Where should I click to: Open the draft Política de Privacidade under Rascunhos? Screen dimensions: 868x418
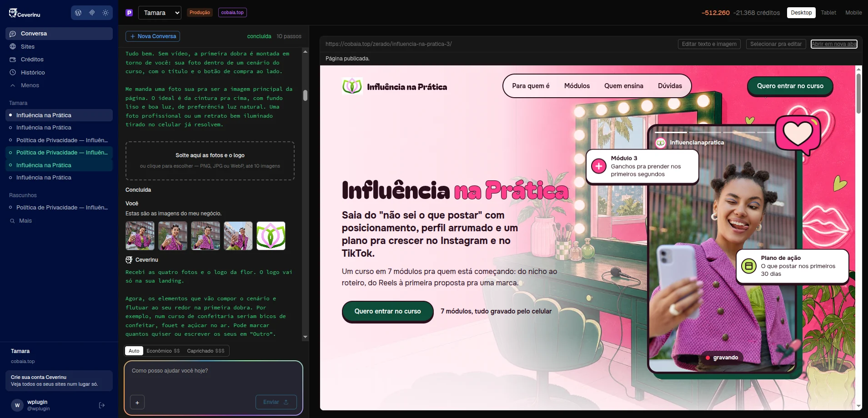pos(59,208)
